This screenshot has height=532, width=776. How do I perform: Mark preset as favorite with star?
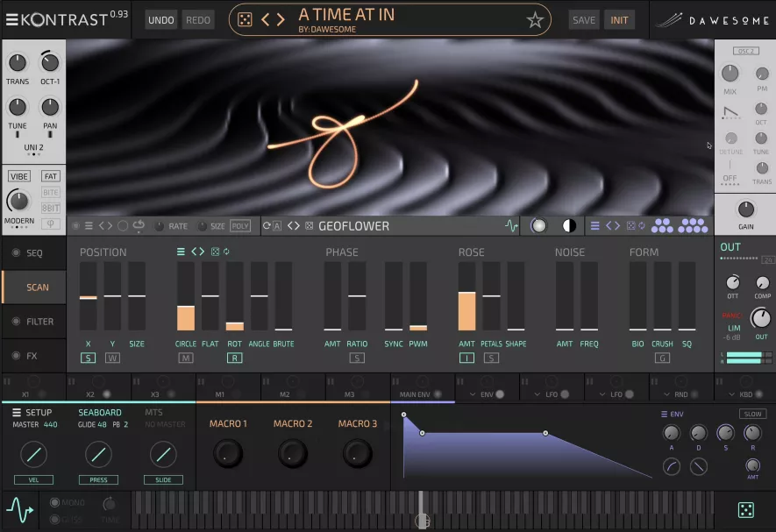(x=535, y=20)
